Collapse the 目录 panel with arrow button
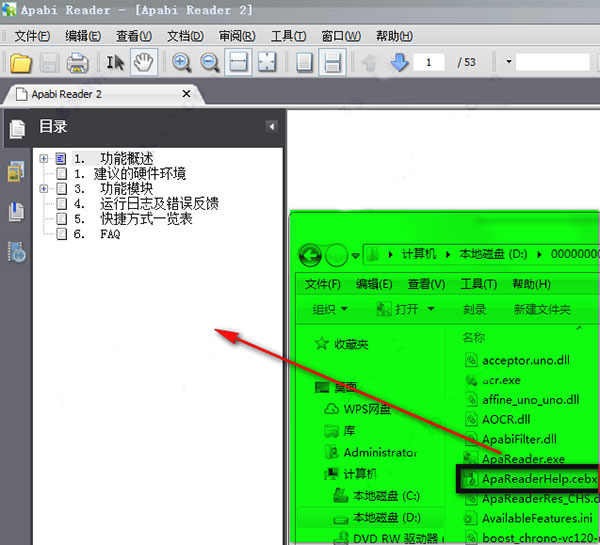Screen dimensions: 600x545 tap(271, 127)
